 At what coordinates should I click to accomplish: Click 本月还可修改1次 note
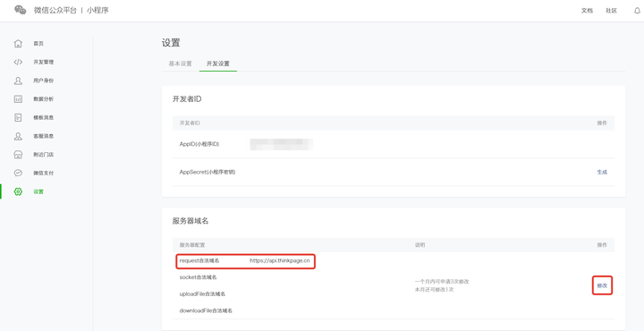click(434, 290)
